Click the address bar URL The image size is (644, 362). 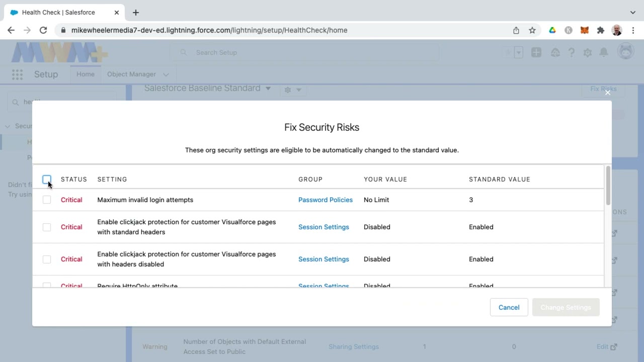click(209, 30)
